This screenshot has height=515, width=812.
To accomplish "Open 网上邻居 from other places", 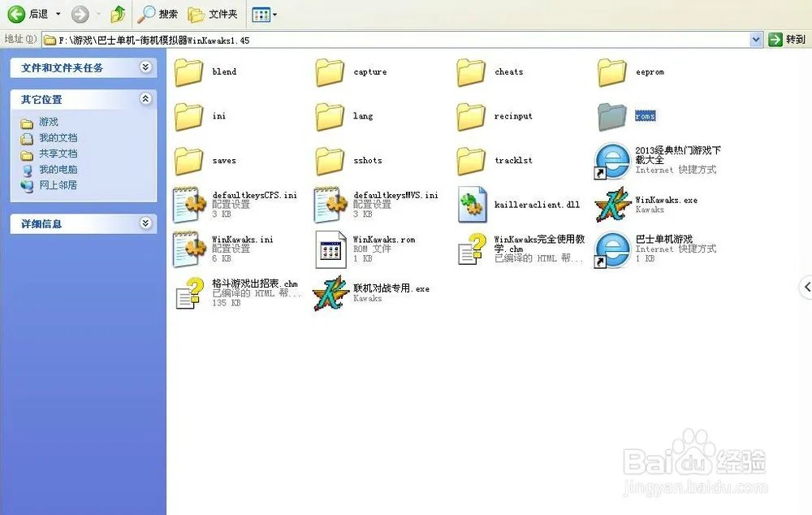I will coord(58,185).
